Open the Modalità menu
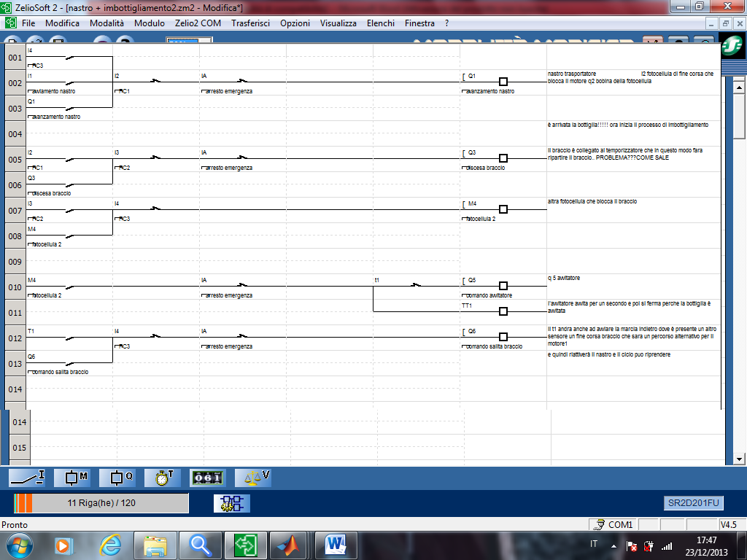The height and width of the screenshot is (560, 747). [107, 23]
